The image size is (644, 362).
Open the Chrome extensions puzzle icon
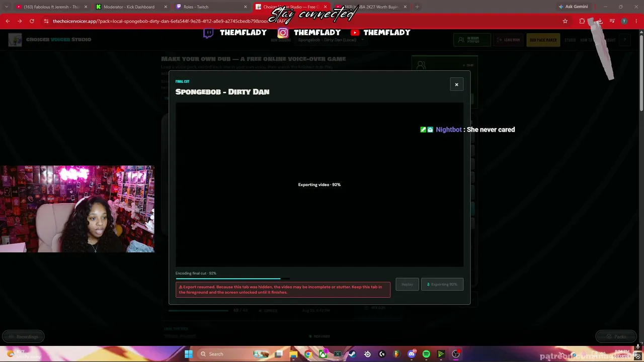pos(582,21)
